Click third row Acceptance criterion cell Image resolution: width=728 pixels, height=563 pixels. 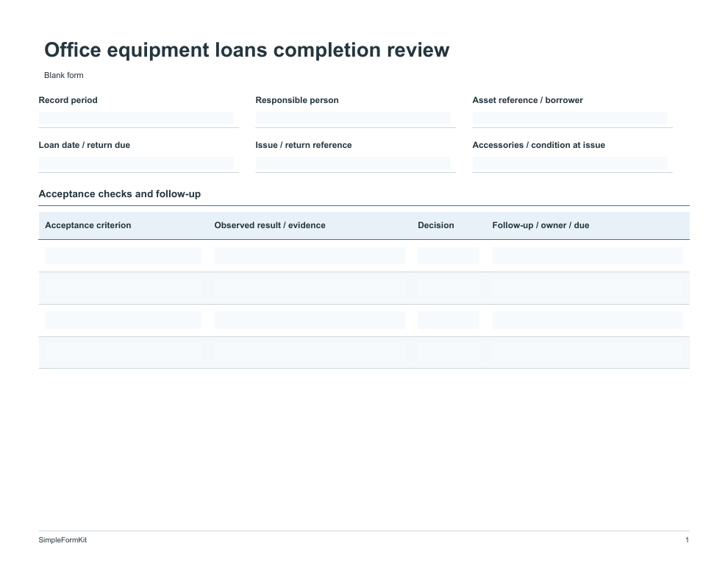coord(123,320)
